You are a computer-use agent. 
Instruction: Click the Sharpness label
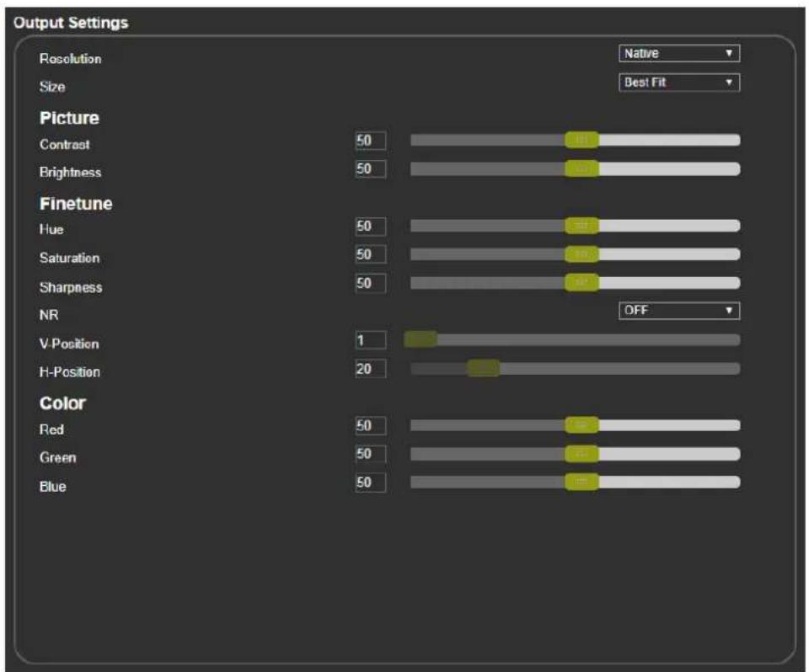tap(71, 287)
